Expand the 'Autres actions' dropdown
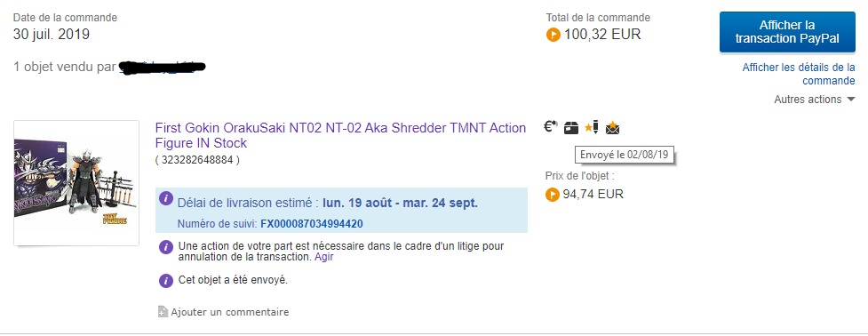 point(815,100)
